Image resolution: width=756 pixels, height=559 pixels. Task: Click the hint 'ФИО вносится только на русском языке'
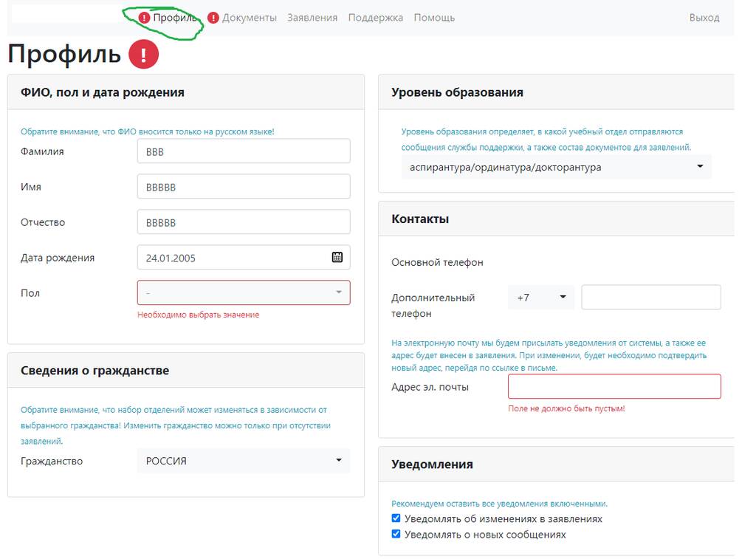pyautogui.click(x=147, y=131)
